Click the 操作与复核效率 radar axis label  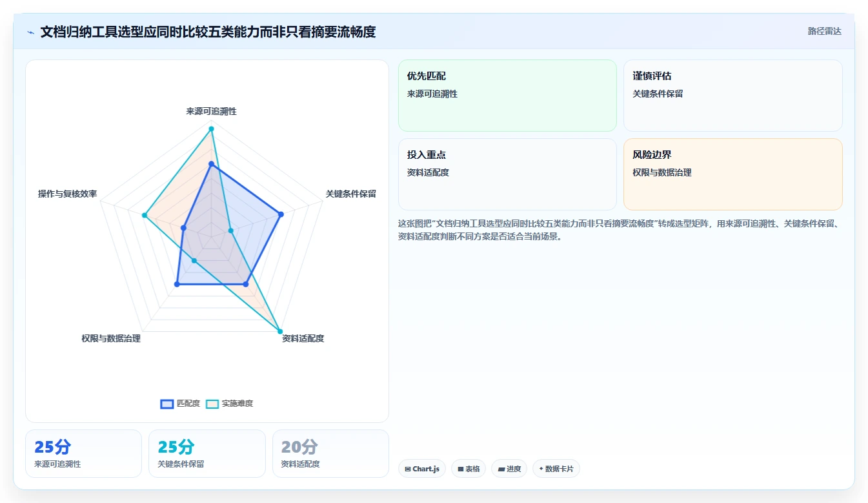tap(67, 194)
